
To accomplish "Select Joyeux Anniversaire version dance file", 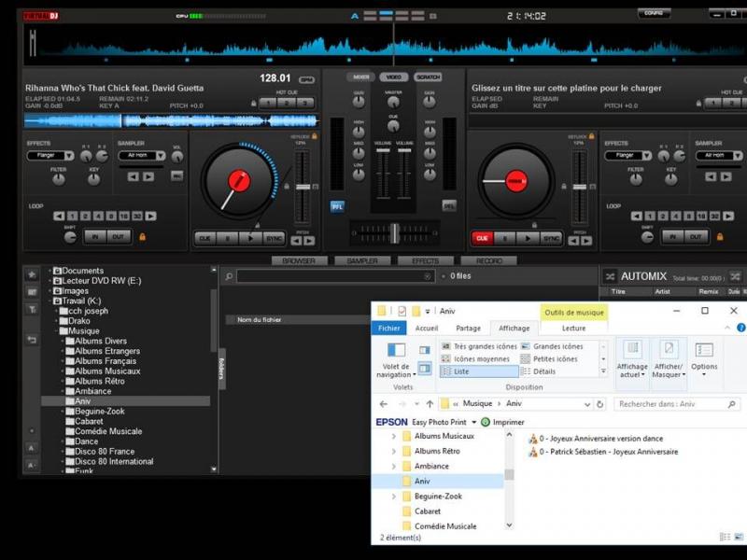I will [x=596, y=439].
